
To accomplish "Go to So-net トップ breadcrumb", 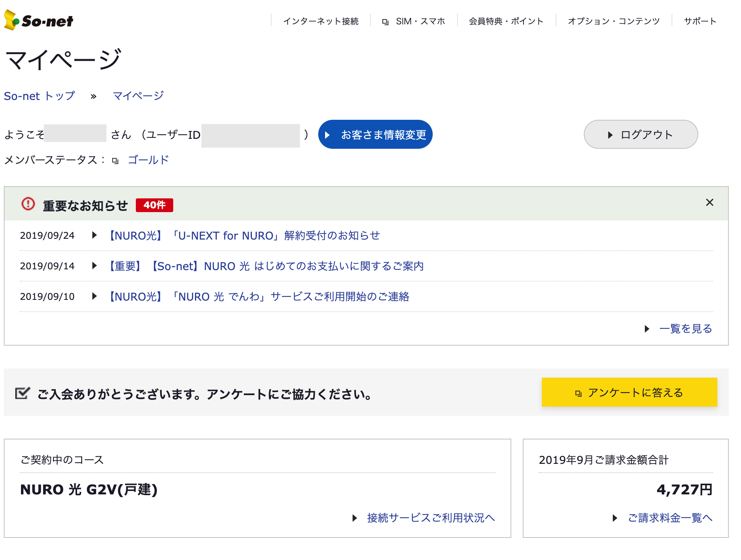I will click(x=40, y=96).
